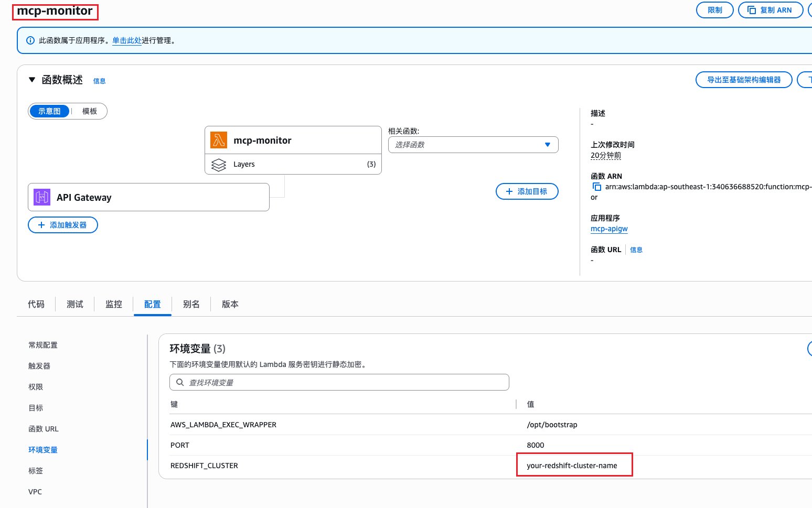Click the 复制 ARN button
This screenshot has width=812, height=508.
coord(771,10)
